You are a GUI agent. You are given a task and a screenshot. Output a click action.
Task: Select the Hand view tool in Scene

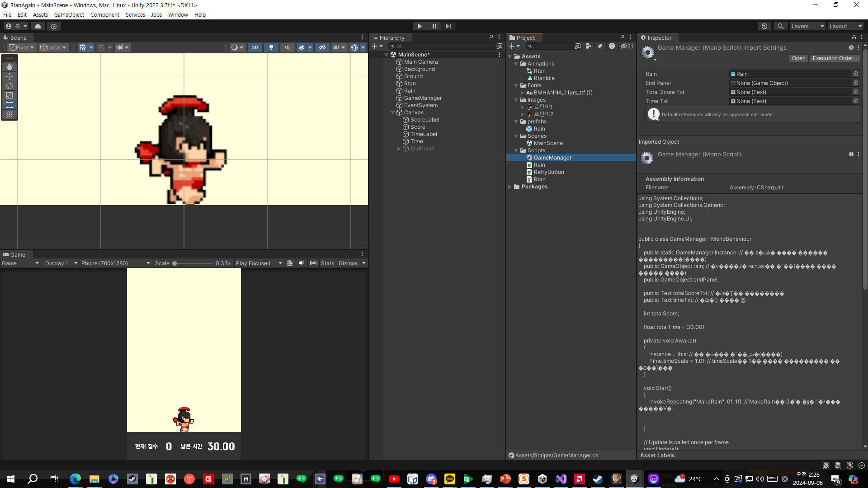pyautogui.click(x=9, y=66)
